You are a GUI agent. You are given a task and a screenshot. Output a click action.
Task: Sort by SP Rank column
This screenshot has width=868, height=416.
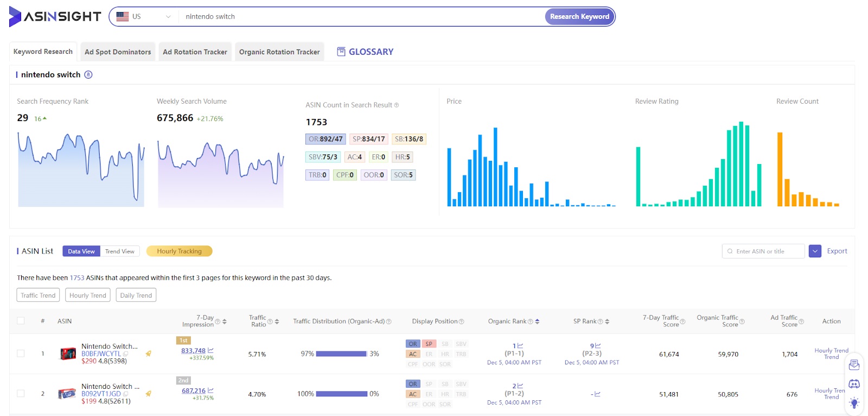(607, 322)
